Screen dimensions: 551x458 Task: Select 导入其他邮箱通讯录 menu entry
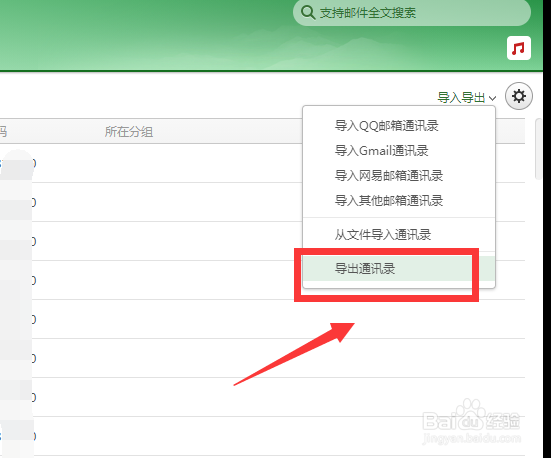click(x=399, y=200)
